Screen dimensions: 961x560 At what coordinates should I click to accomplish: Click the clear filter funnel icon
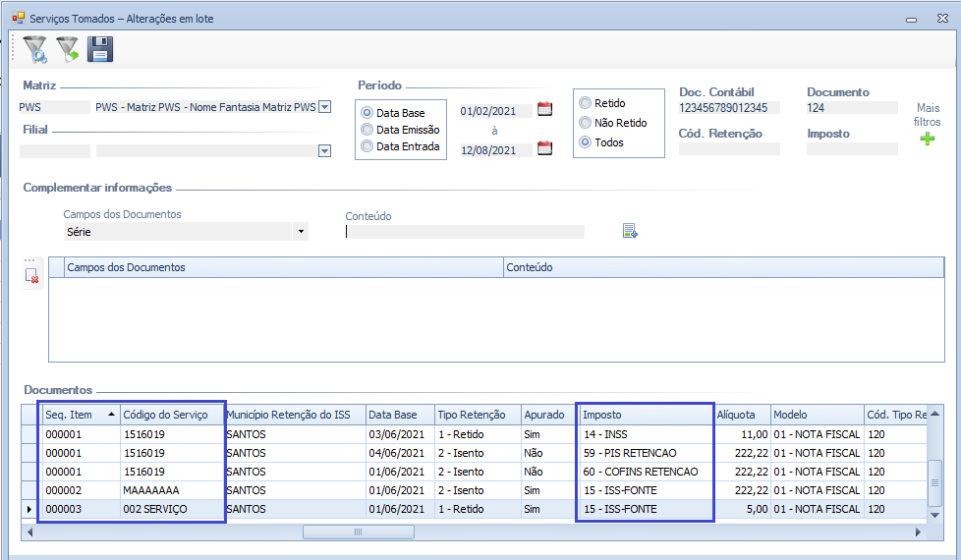[67, 49]
